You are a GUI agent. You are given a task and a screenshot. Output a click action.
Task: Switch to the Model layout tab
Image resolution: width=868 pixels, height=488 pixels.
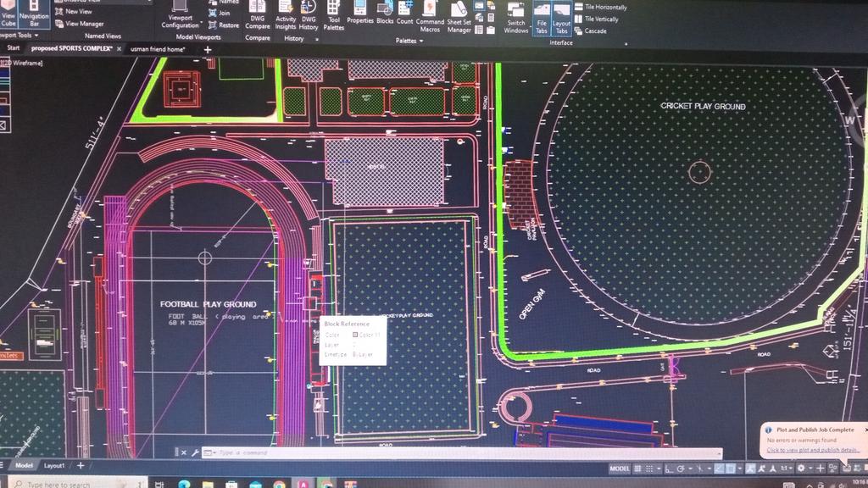tap(24, 465)
